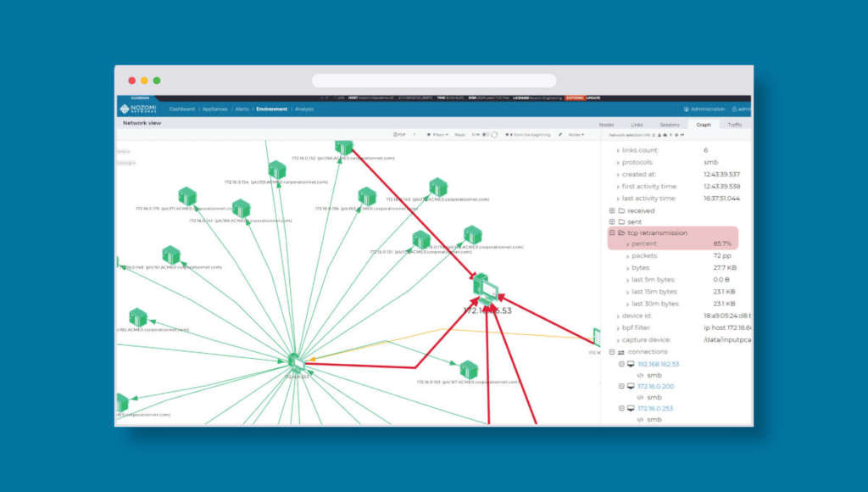Collapse the 172.16.0.200 connection entry
This screenshot has width=868, height=492.
pyautogui.click(x=621, y=386)
